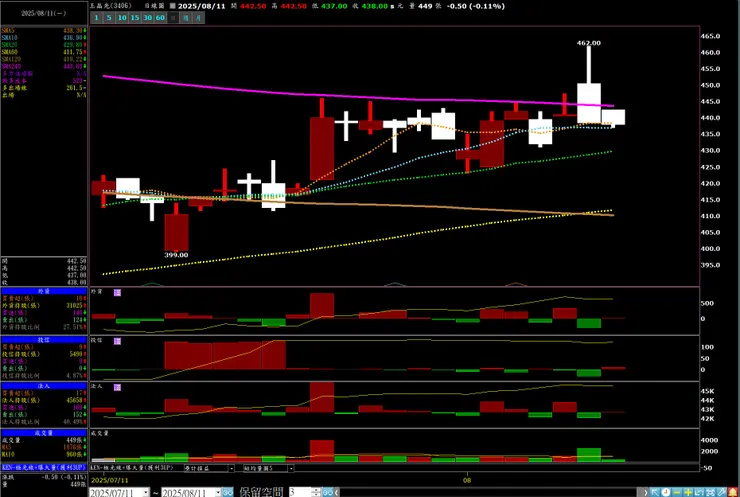740x497 pixels.
Task: Click the 法人 blue panel header
Action: [x=44, y=386]
